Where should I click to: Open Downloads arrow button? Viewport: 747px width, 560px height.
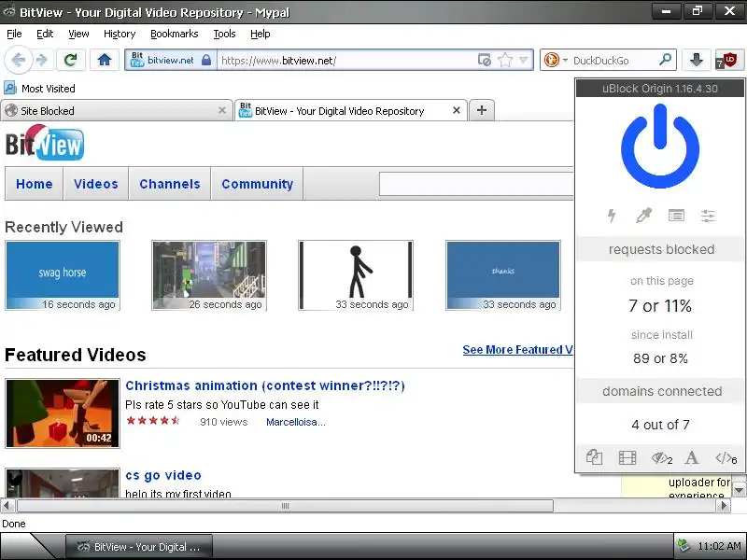click(x=696, y=60)
